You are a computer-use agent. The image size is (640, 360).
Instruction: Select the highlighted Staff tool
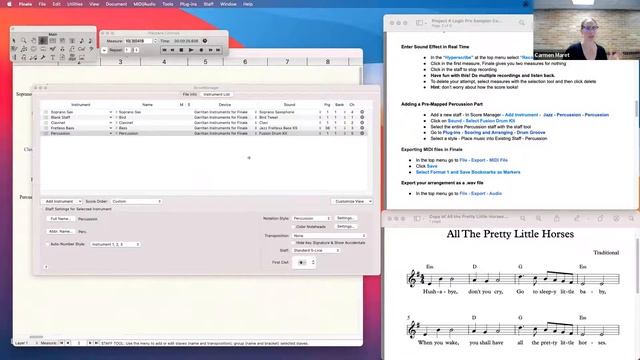(x=43, y=41)
